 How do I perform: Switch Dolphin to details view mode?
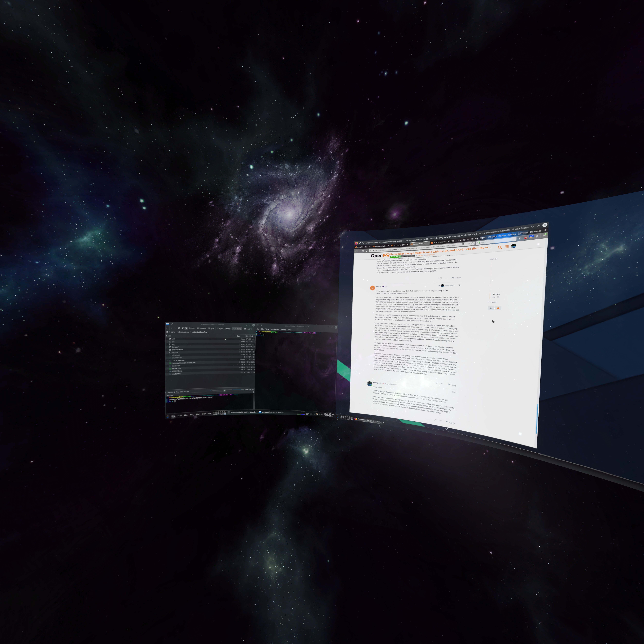[x=186, y=328]
